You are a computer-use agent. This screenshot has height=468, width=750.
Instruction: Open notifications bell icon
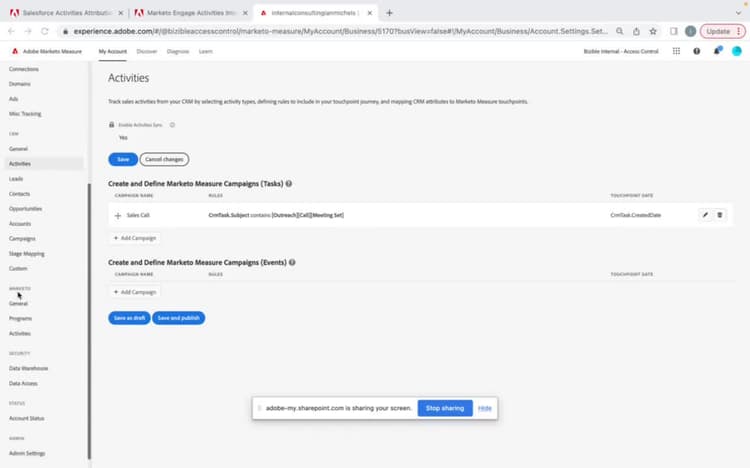click(x=717, y=51)
